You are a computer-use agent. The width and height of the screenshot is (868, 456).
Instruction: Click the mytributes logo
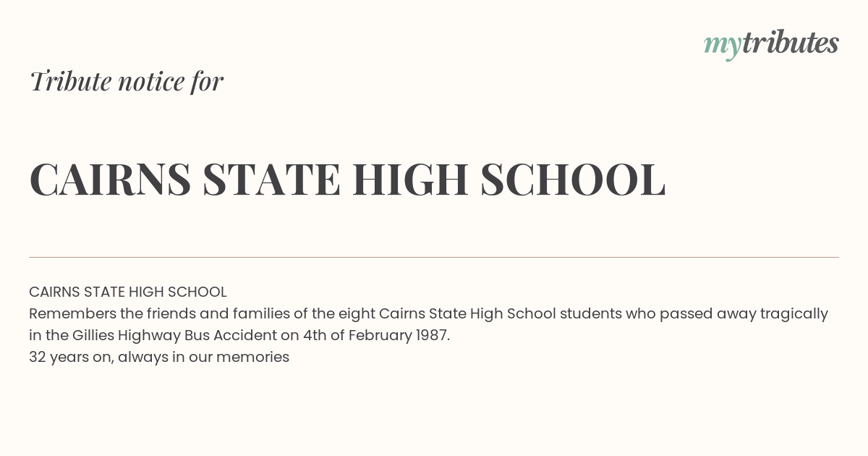(x=771, y=45)
